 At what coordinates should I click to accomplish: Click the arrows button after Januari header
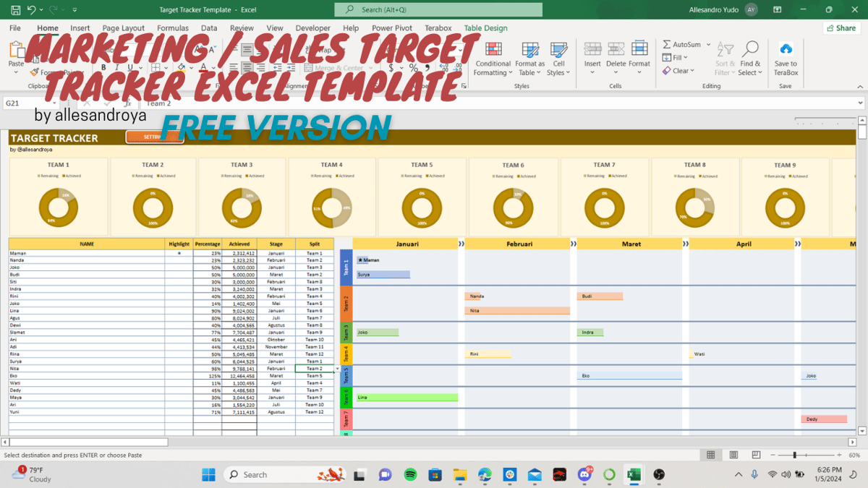tap(461, 244)
